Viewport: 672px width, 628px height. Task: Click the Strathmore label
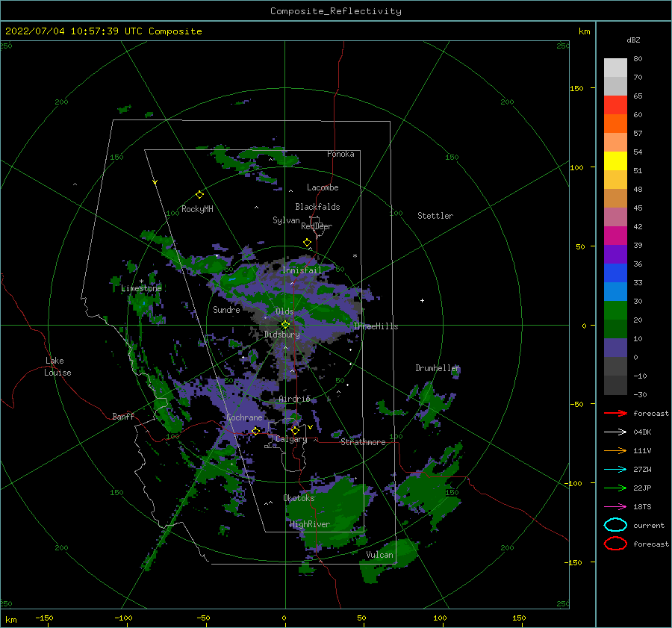363,442
